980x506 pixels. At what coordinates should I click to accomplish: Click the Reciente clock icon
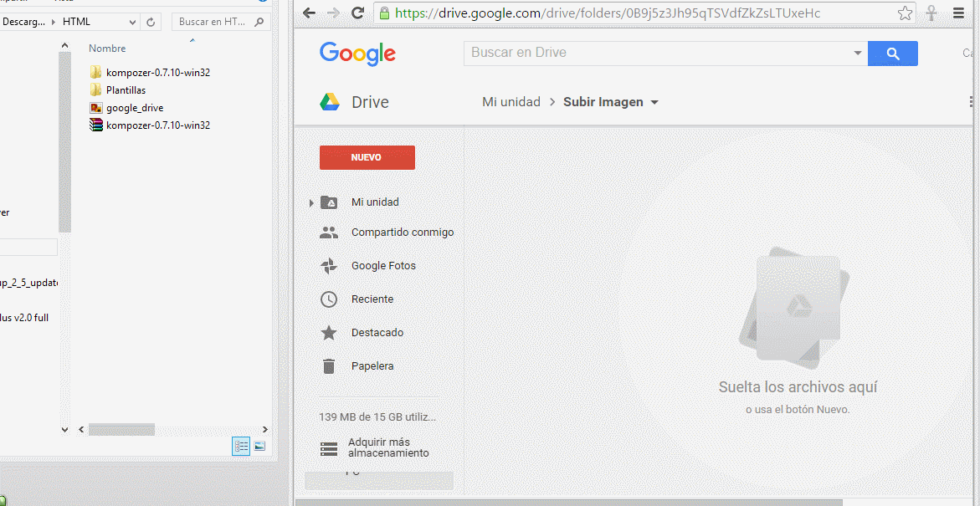coord(329,299)
